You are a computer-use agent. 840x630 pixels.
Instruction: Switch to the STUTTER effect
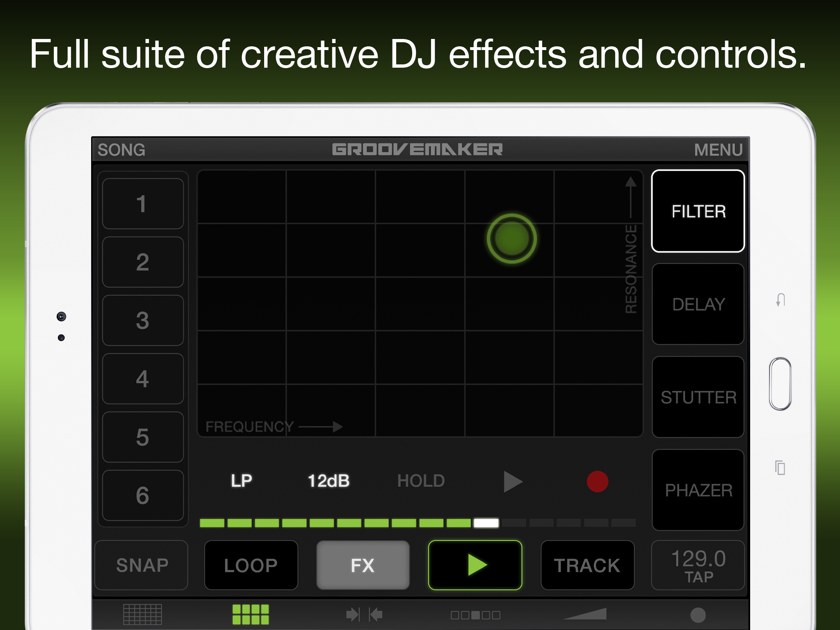click(x=698, y=397)
